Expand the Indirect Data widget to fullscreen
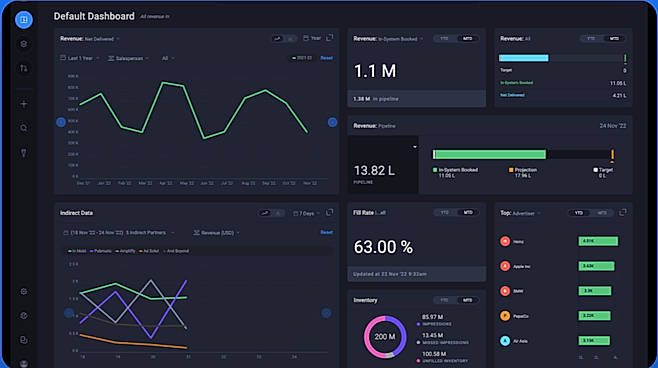 pos(330,213)
